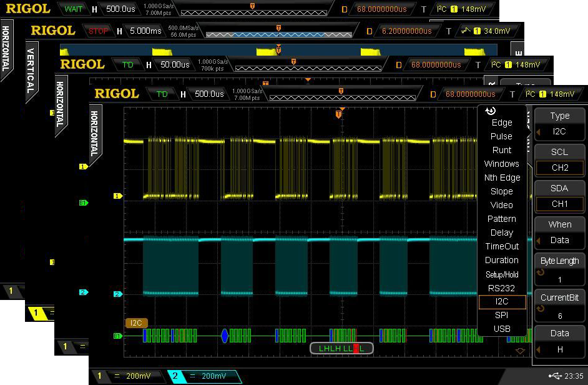This screenshot has width=588, height=385.
Task: Click the LHLH LL L data pattern bar
Action: click(x=341, y=349)
